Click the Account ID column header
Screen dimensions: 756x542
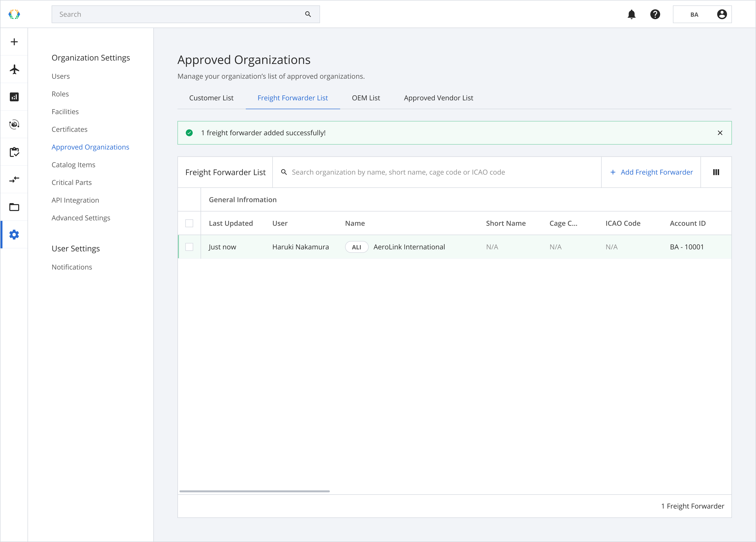(688, 223)
